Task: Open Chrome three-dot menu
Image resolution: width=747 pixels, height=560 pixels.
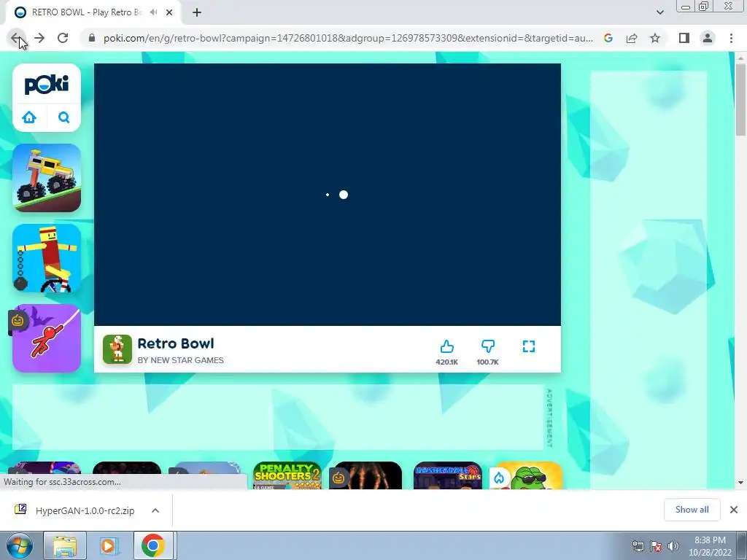Action: point(731,38)
